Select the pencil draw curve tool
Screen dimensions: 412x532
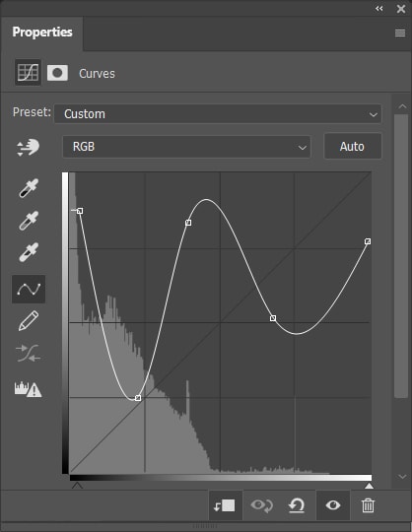click(x=29, y=320)
